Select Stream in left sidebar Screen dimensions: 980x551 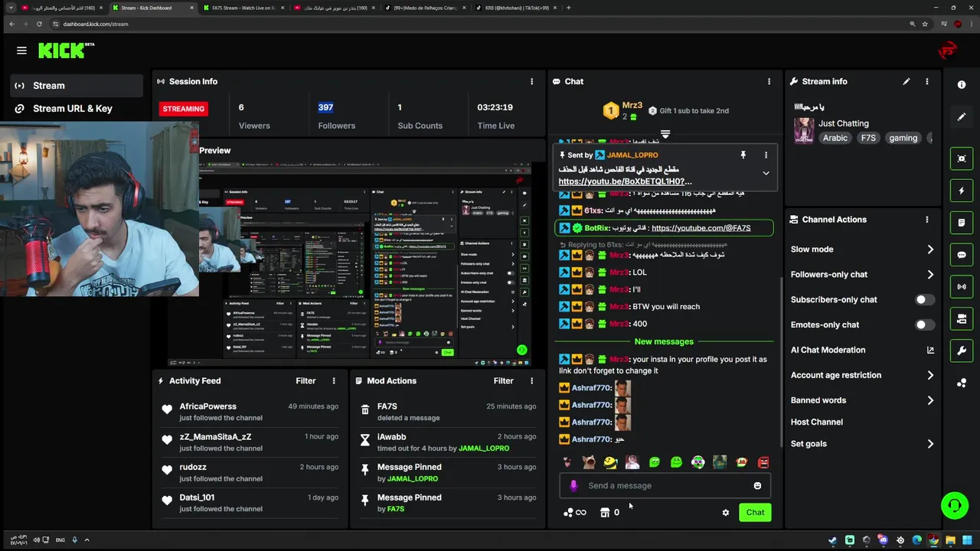point(77,86)
